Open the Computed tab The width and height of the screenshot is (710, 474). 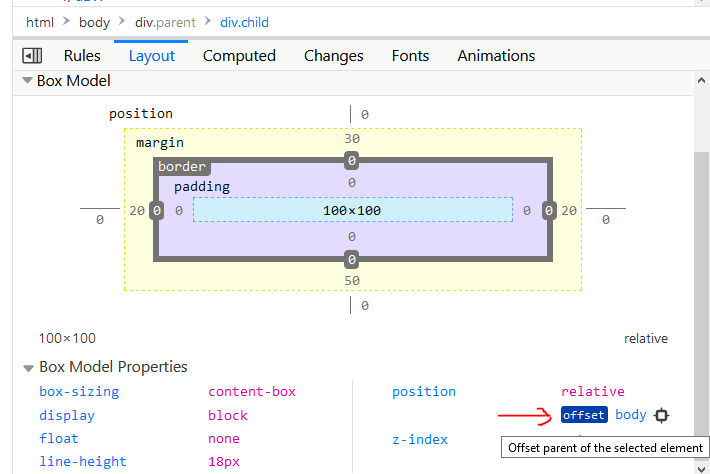click(x=239, y=56)
